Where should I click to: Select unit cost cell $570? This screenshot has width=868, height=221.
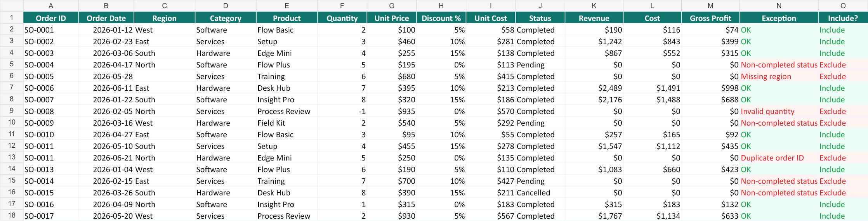[491, 111]
